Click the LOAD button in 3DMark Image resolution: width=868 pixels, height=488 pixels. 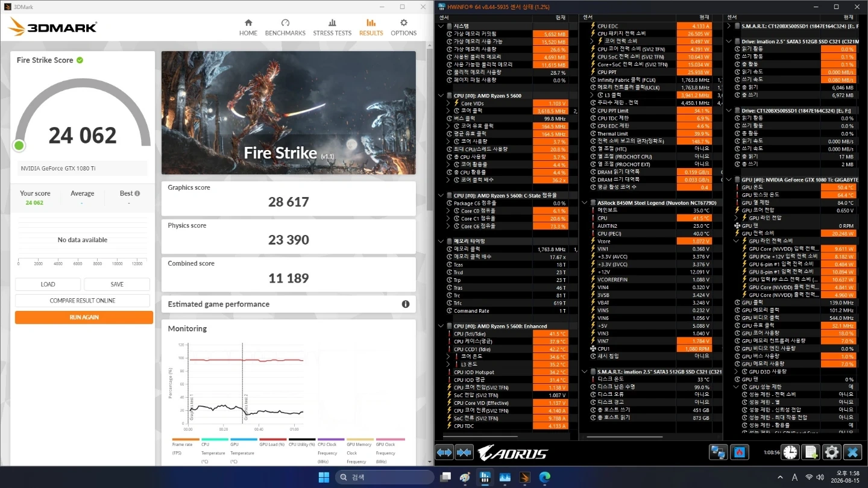click(x=48, y=284)
